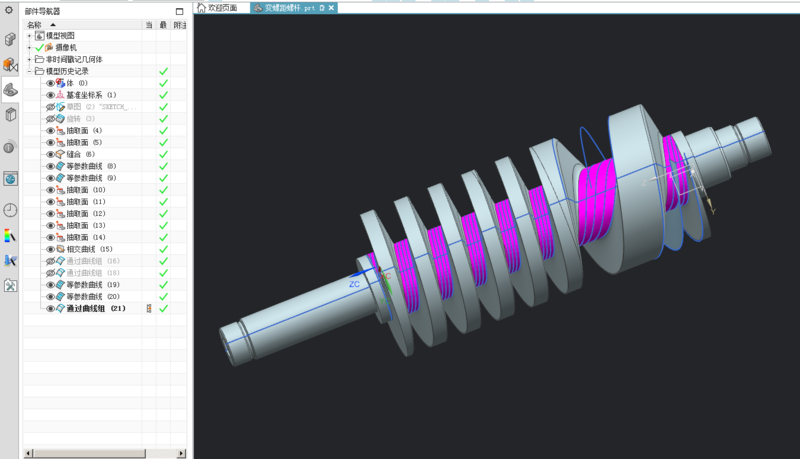Click the navigator horizontal scrollbar thumb
Screen dimensions: 800x459
point(89,453)
